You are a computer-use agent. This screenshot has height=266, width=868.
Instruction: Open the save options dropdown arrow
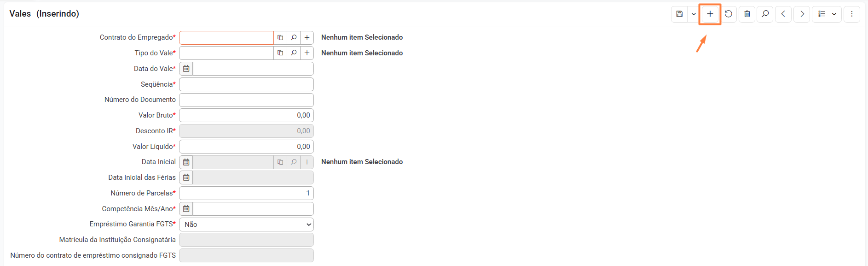pyautogui.click(x=694, y=14)
